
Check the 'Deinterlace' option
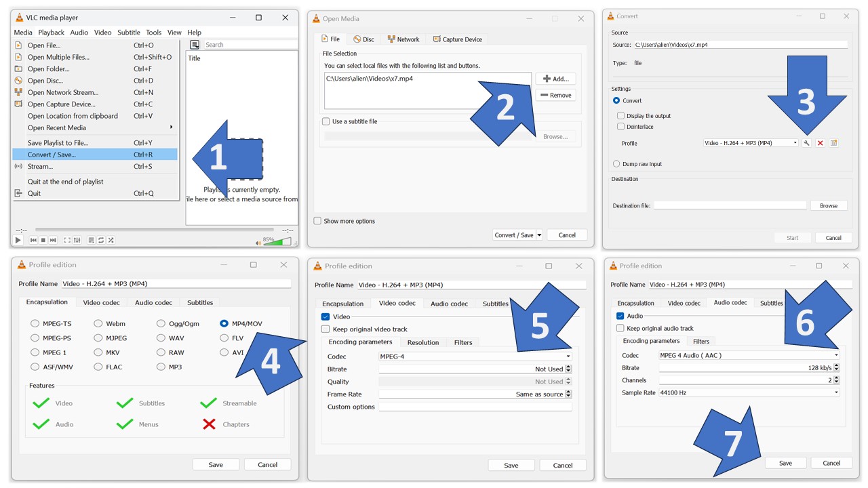coord(620,127)
